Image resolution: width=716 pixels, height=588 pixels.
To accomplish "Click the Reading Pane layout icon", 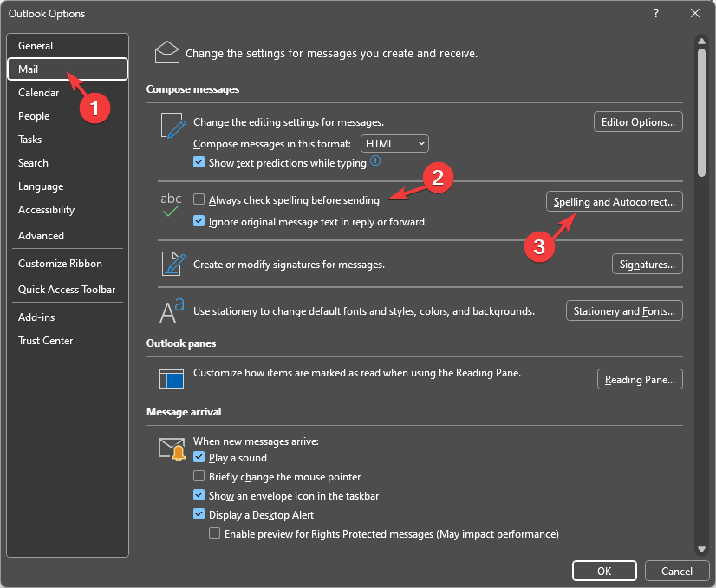I will click(172, 379).
